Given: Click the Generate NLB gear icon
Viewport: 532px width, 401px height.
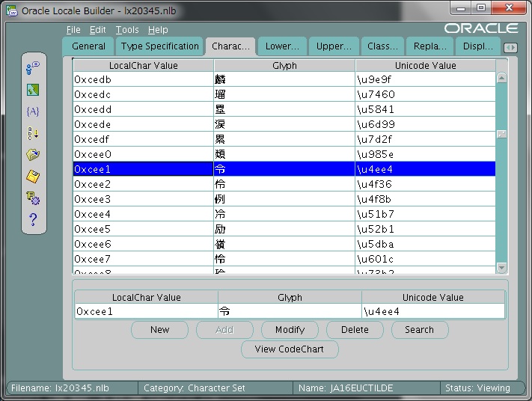Looking at the screenshot, I should [x=33, y=198].
